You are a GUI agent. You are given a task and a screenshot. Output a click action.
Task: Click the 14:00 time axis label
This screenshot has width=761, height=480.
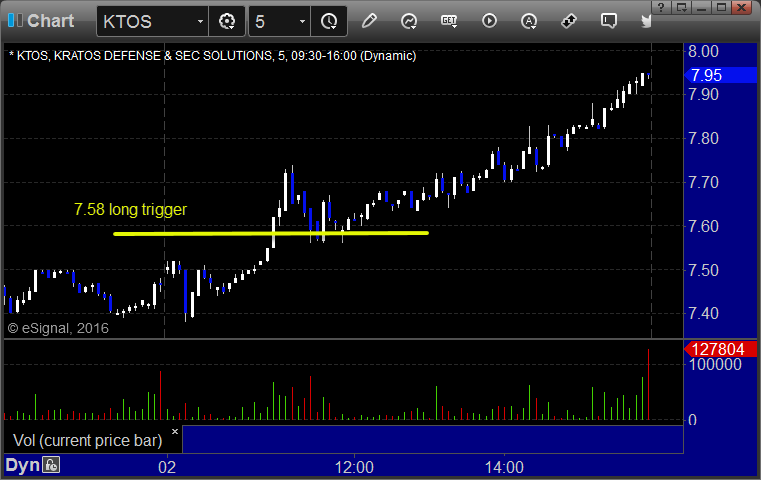[504, 467]
